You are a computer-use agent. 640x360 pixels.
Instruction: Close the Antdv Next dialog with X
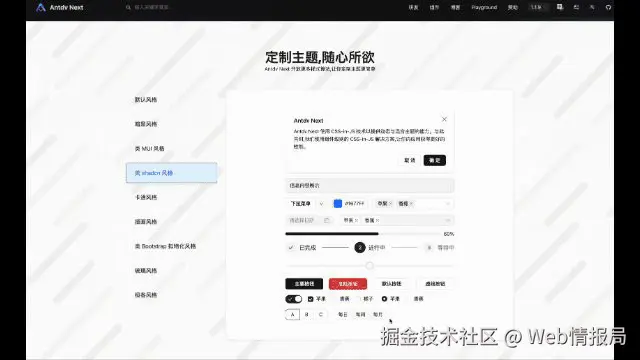444,119
